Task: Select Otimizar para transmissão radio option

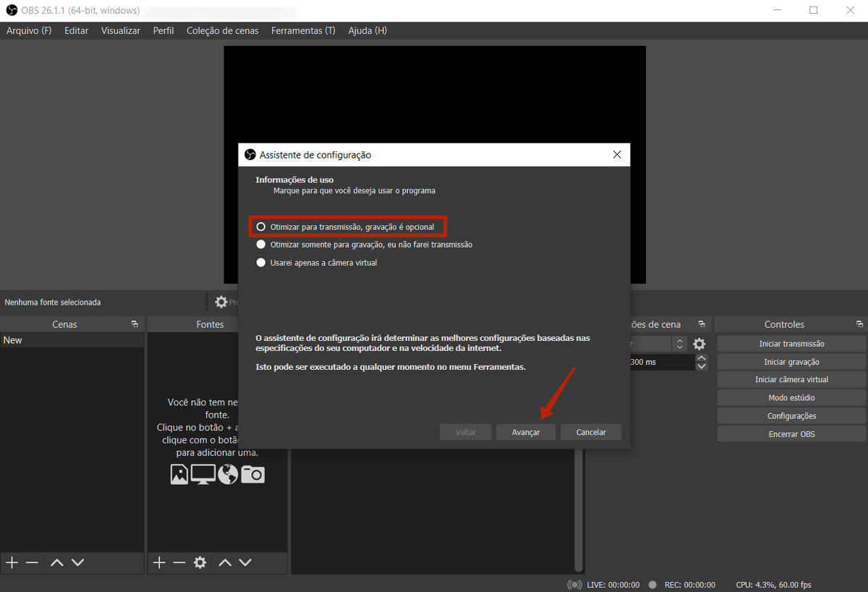Action: 261,227
